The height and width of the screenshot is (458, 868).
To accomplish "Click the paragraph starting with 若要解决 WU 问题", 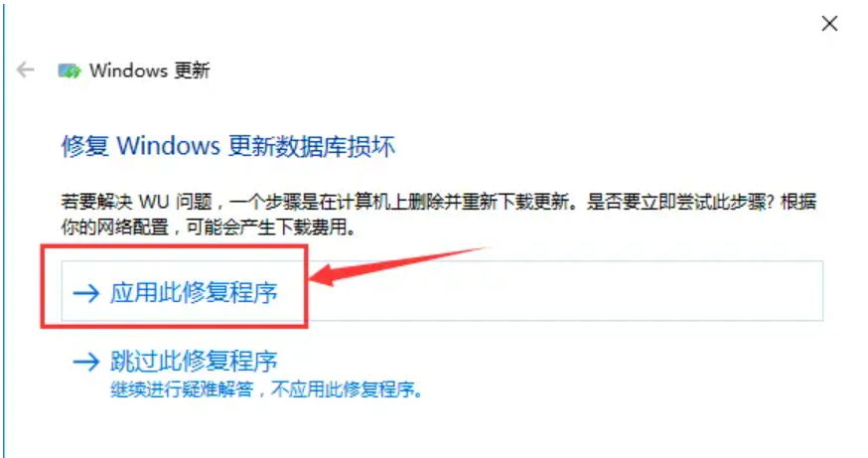I will click(x=438, y=214).
